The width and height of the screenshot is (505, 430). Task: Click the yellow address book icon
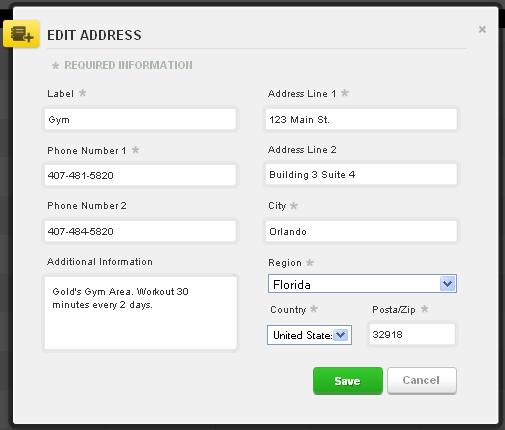point(21,34)
